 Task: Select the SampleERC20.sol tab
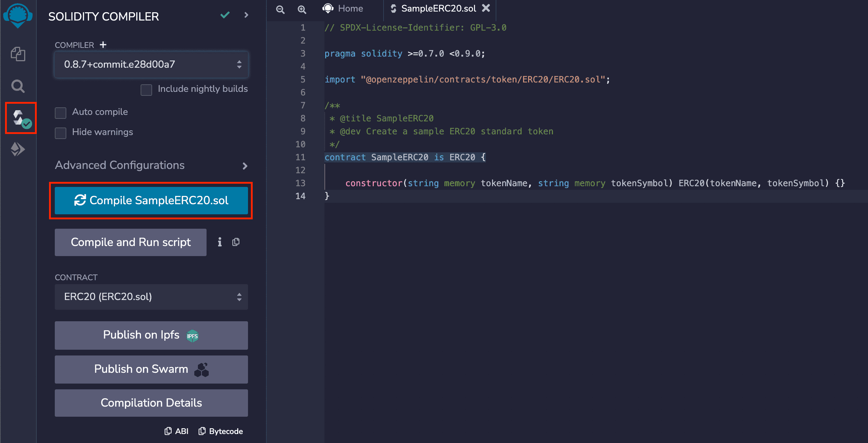(x=439, y=8)
